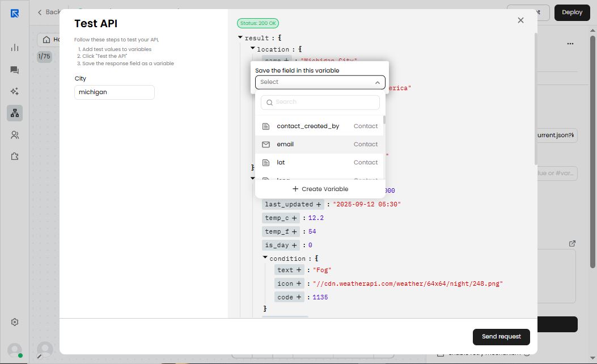Click the City input field

(x=114, y=92)
